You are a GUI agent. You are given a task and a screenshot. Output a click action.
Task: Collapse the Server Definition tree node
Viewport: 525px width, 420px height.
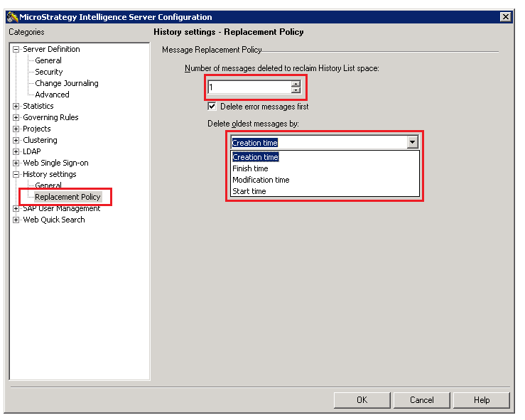(x=16, y=50)
